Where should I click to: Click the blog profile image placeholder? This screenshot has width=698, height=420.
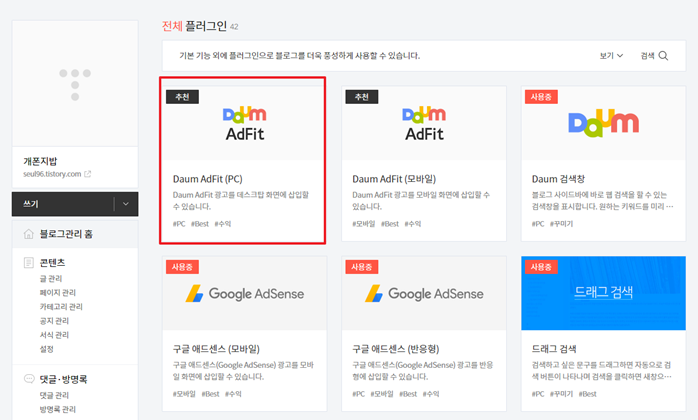(75, 84)
